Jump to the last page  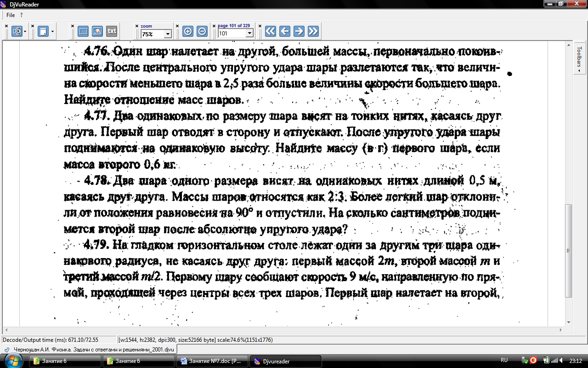(x=313, y=31)
